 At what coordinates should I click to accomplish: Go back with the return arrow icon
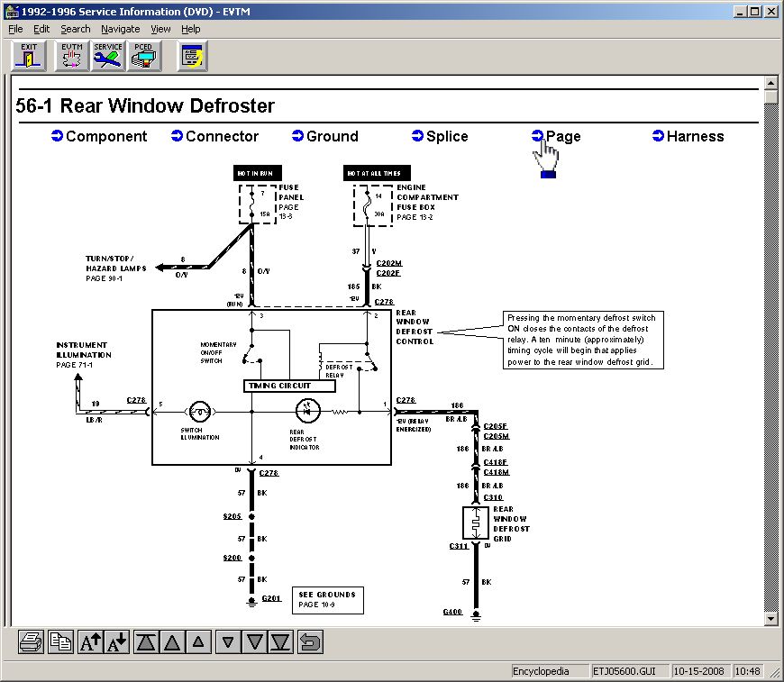[310, 641]
